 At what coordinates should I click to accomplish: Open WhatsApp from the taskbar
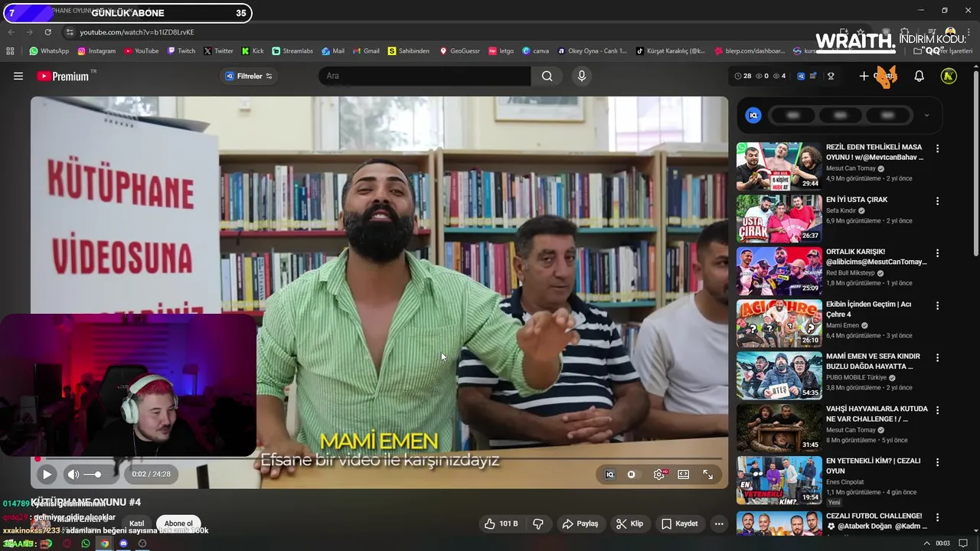pyautogui.click(x=85, y=543)
